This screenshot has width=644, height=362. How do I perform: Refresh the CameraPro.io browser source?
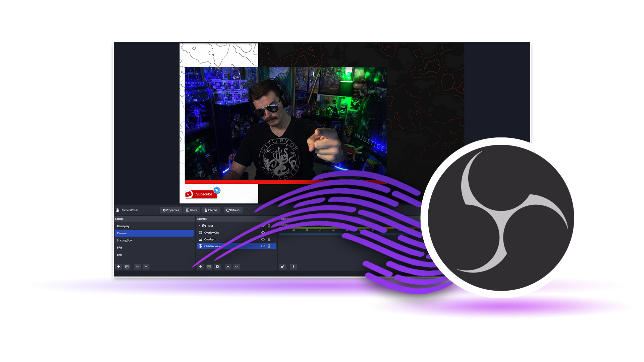[x=233, y=210]
